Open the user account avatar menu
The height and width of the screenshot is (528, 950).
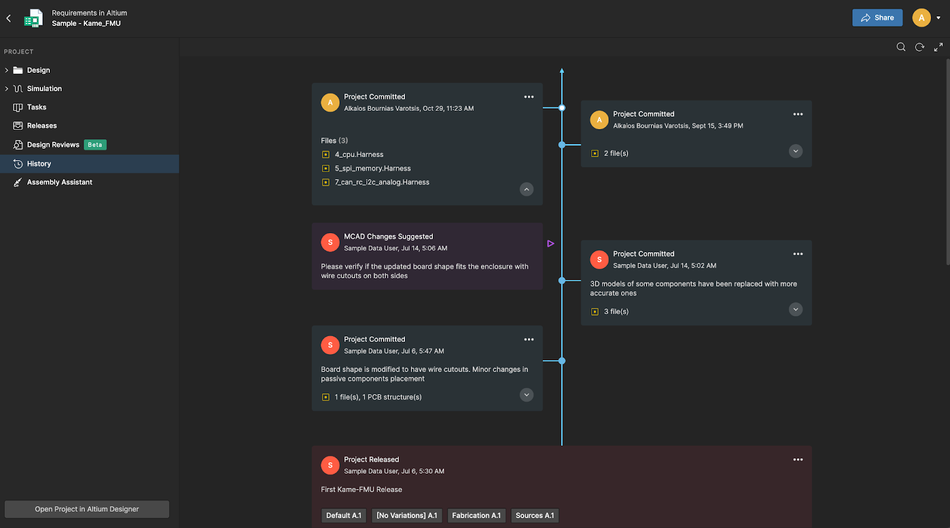[x=921, y=18]
